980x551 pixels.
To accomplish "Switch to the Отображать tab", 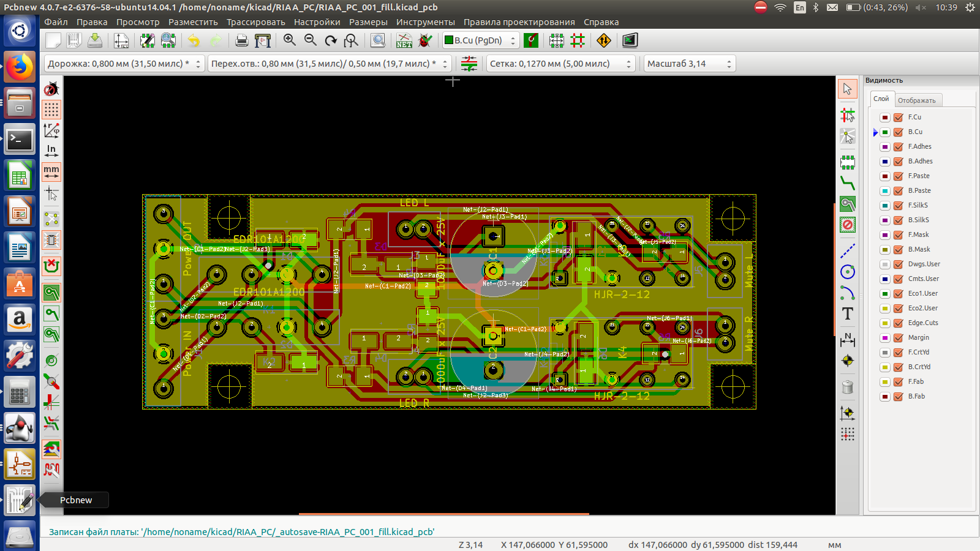I will click(x=916, y=100).
